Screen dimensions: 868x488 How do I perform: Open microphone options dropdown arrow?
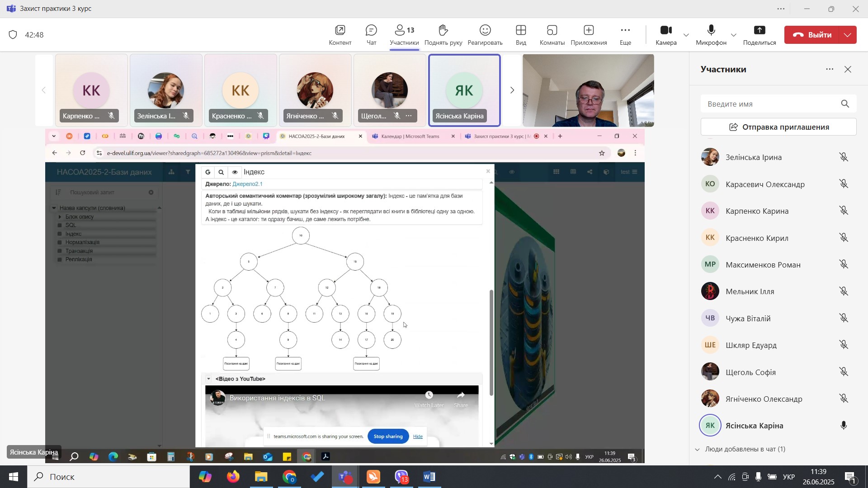click(x=733, y=35)
